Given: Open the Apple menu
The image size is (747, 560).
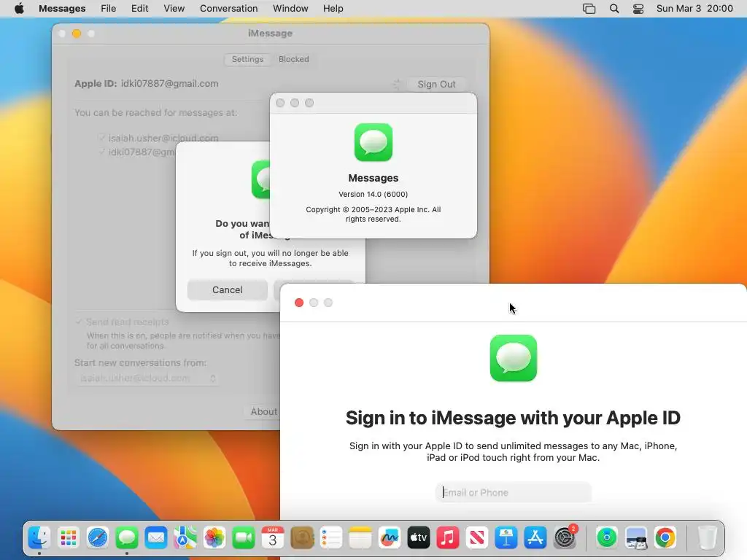Looking at the screenshot, I should point(19,9).
